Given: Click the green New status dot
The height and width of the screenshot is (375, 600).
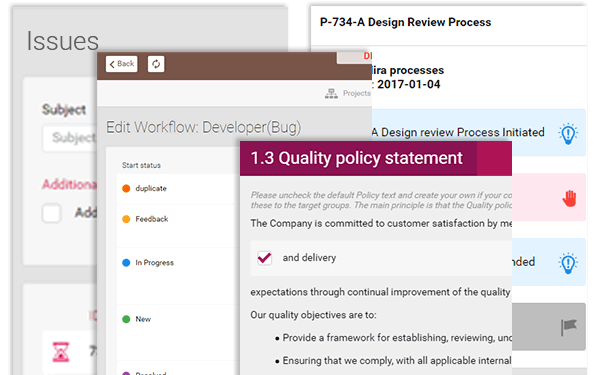Looking at the screenshot, I should coord(126,319).
